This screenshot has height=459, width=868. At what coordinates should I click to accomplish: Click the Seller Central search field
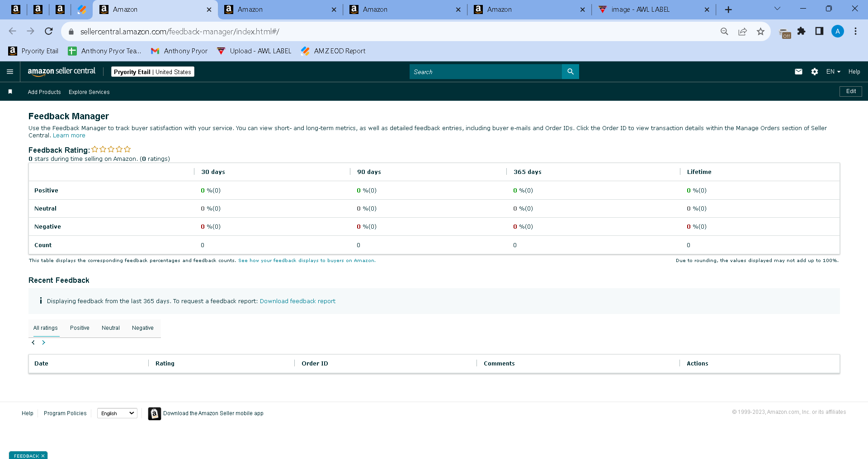[486, 72]
